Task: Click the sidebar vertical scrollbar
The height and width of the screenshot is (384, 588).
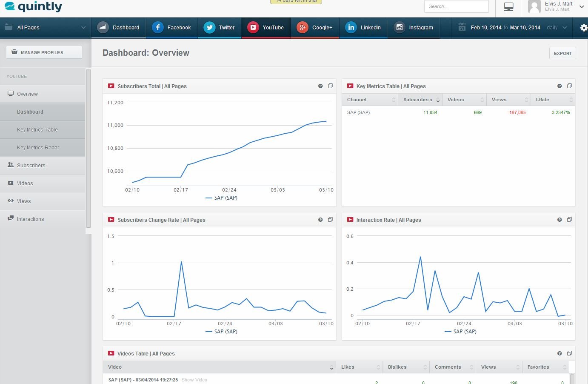Action: 88,148
